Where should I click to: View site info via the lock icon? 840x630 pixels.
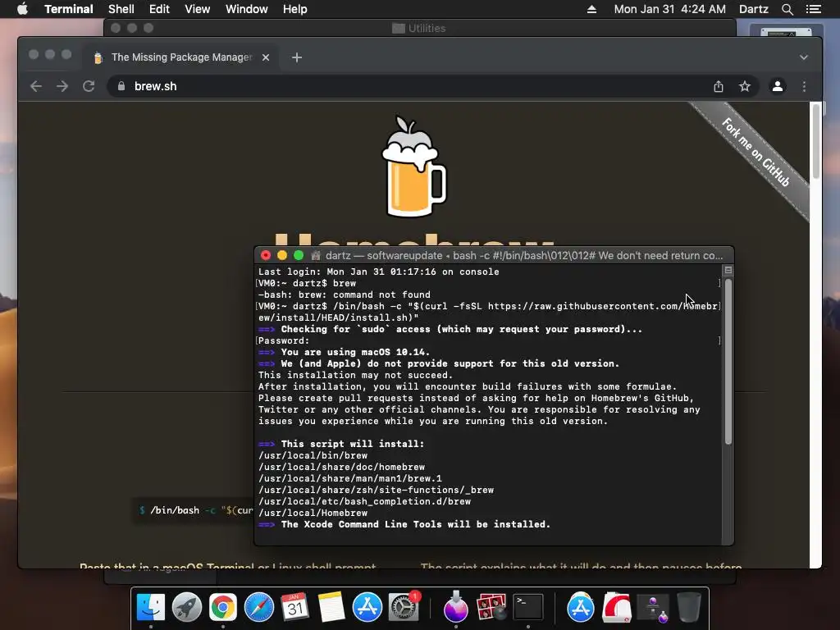(x=121, y=86)
